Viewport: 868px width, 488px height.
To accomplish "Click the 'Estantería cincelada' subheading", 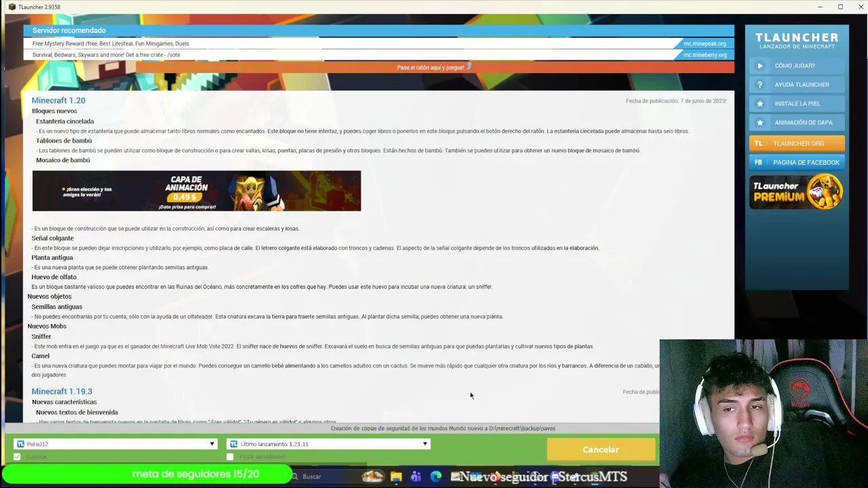I will point(65,121).
